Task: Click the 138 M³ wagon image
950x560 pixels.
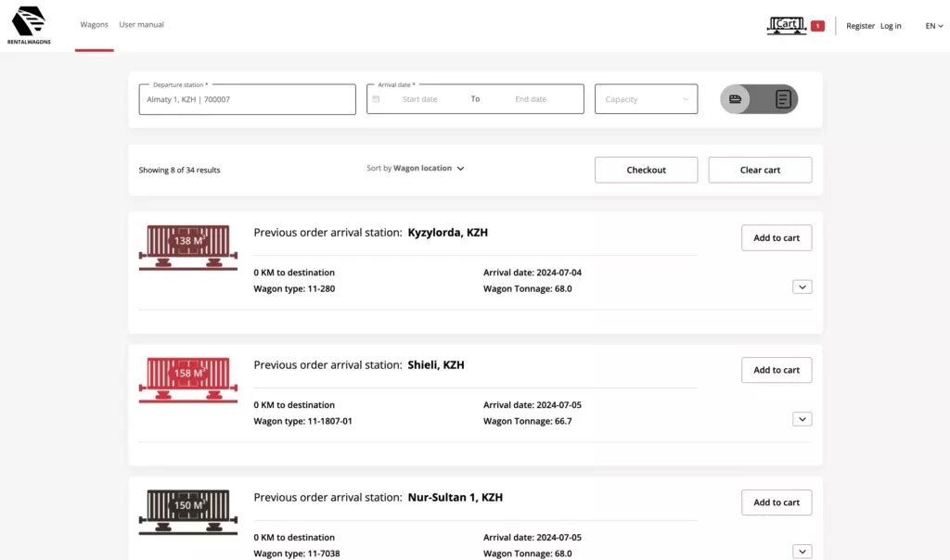Action: point(187,247)
